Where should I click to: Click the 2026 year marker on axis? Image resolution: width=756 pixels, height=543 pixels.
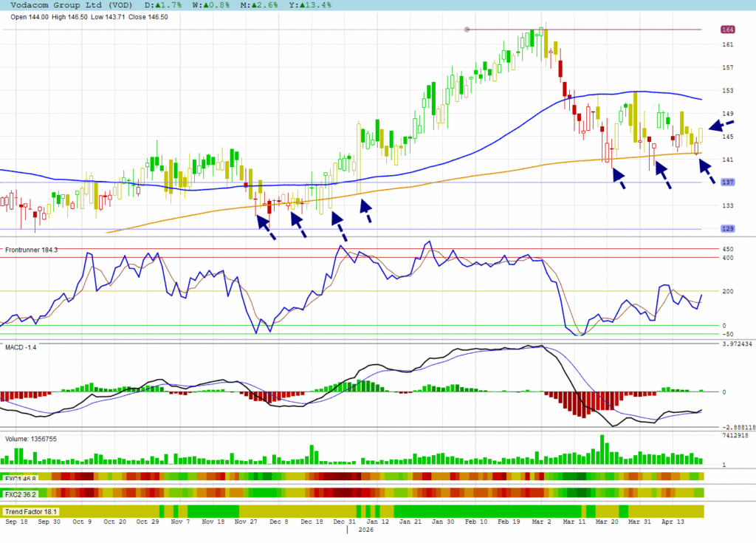click(x=366, y=530)
